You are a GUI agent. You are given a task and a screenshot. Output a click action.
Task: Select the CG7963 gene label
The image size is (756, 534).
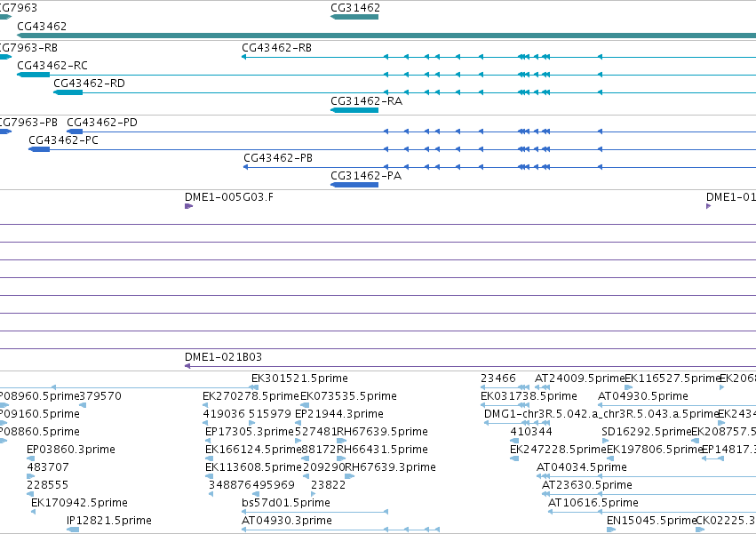pyautogui.click(x=19, y=8)
